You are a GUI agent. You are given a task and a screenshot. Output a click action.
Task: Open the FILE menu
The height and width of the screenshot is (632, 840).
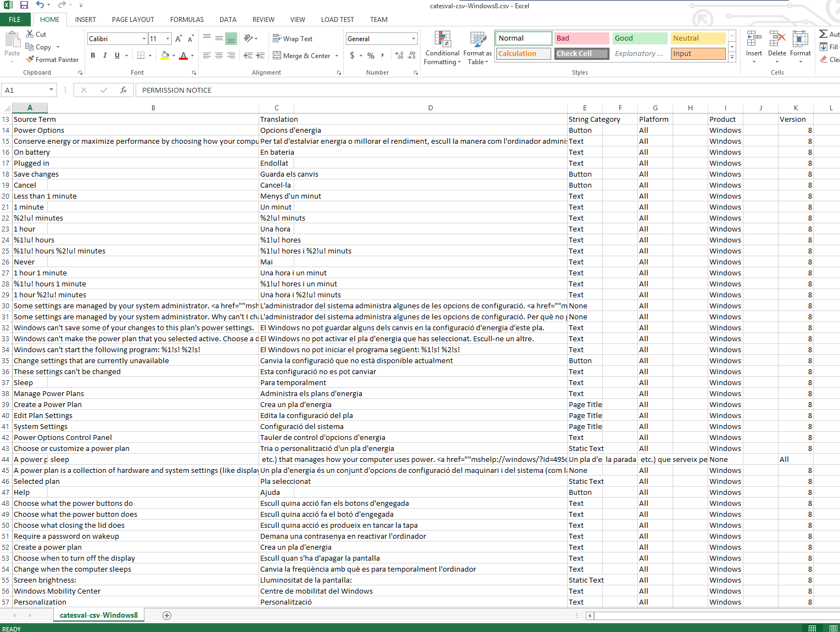point(15,20)
